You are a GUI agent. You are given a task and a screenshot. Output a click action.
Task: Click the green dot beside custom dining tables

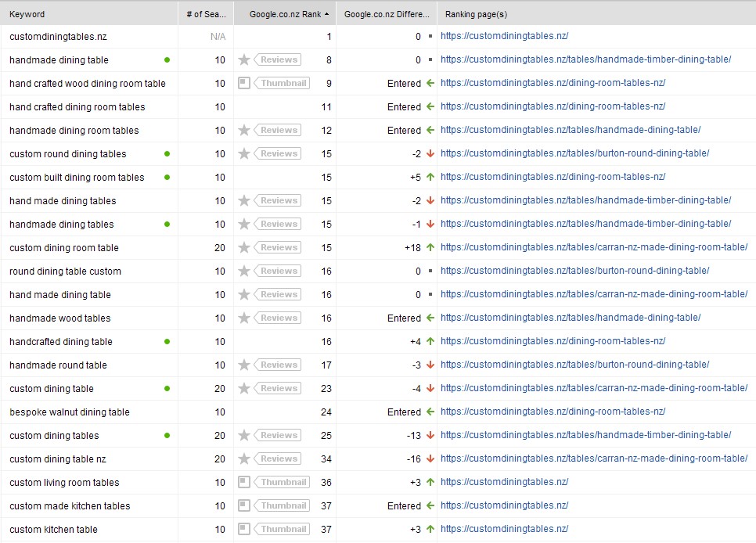(x=167, y=436)
